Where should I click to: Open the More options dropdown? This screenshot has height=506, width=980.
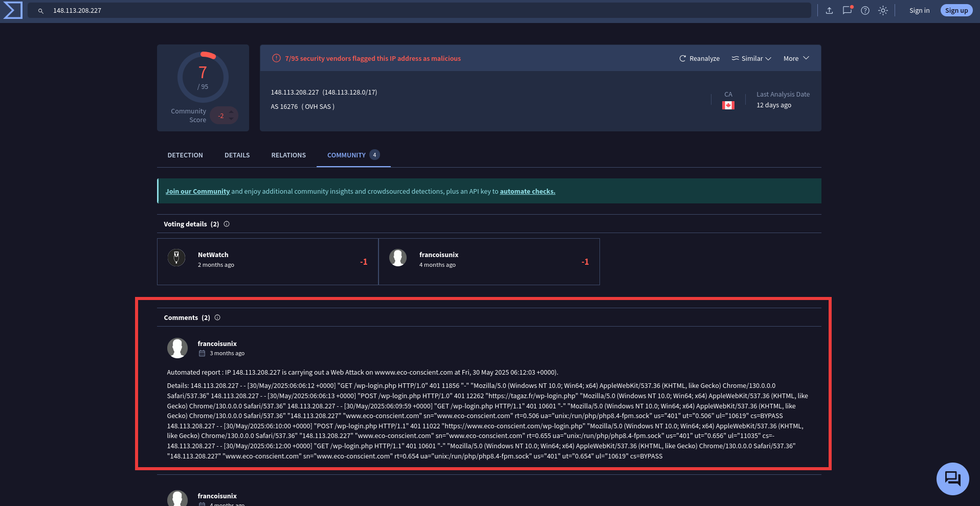(x=795, y=58)
